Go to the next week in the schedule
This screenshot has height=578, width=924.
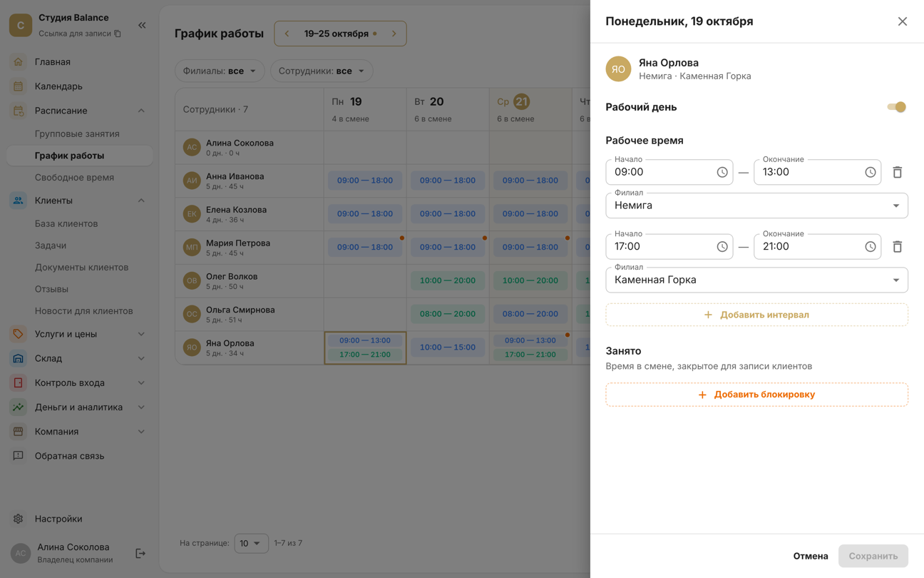coord(394,34)
